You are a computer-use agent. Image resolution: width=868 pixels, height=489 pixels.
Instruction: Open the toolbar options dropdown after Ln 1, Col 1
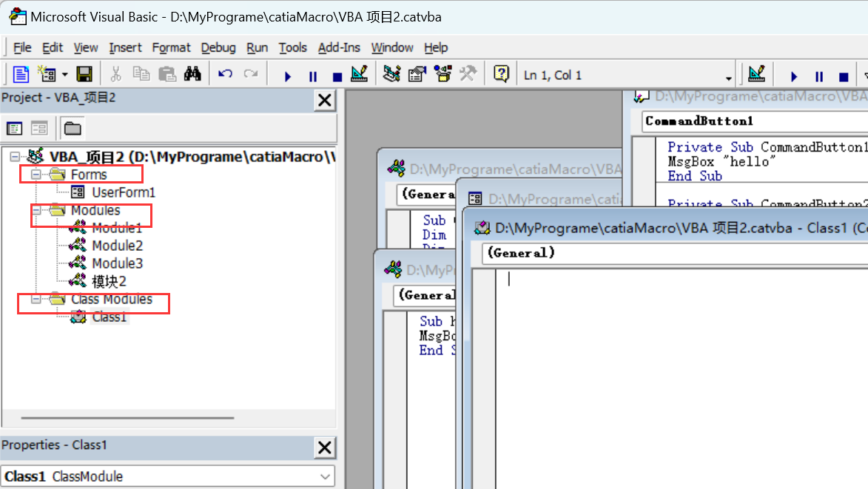tap(728, 78)
